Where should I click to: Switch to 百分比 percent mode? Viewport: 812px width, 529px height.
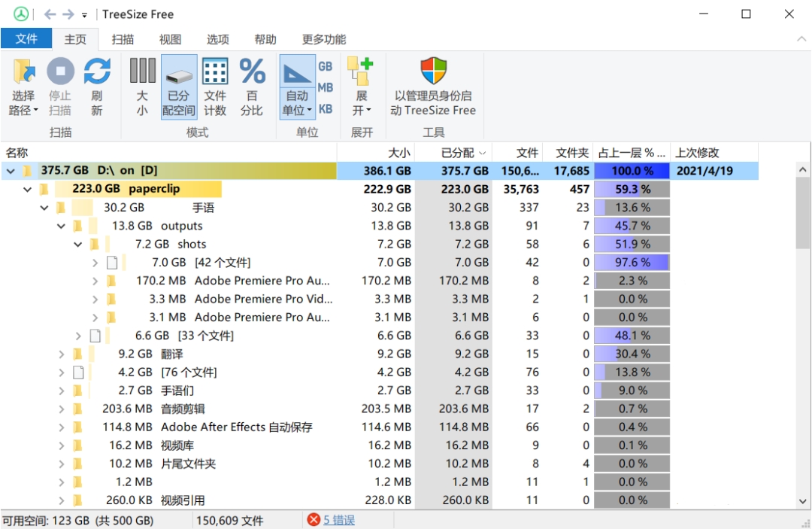252,72
